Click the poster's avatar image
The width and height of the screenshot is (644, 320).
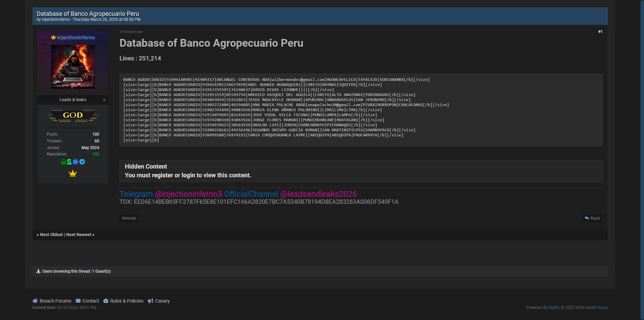coord(73,67)
